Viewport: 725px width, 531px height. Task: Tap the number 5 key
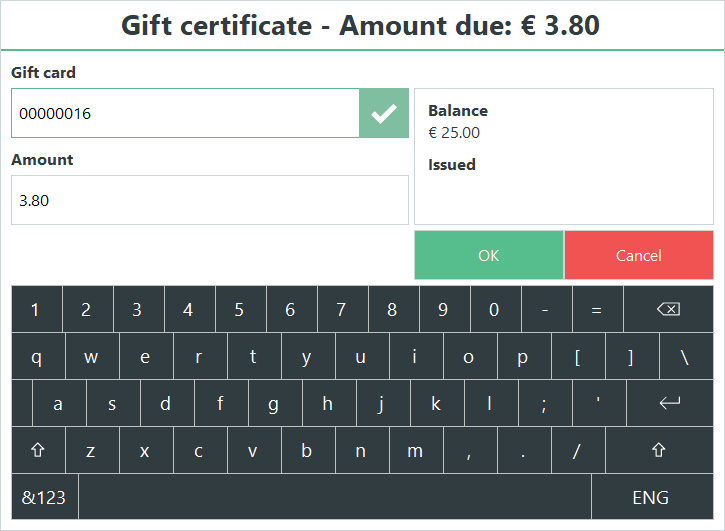240,309
